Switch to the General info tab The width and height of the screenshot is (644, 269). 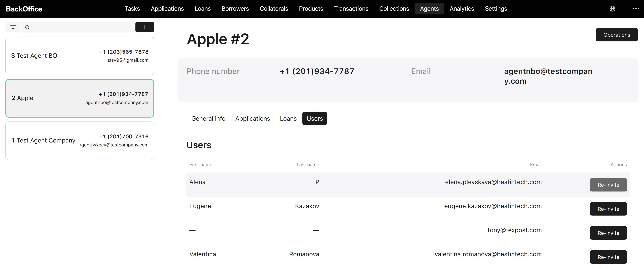pyautogui.click(x=208, y=118)
